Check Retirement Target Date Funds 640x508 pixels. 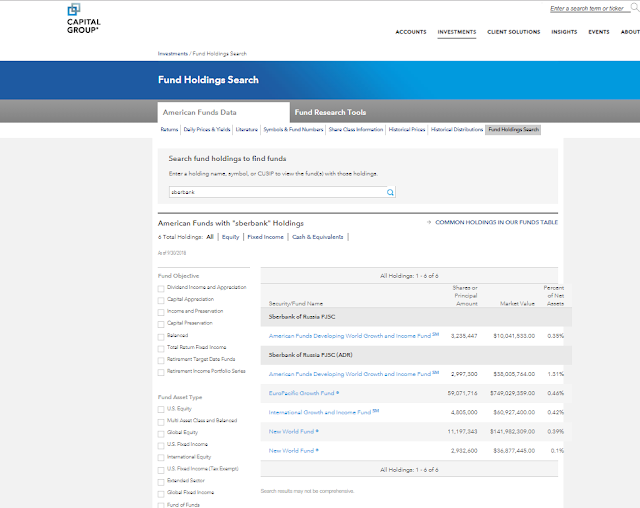161,360
